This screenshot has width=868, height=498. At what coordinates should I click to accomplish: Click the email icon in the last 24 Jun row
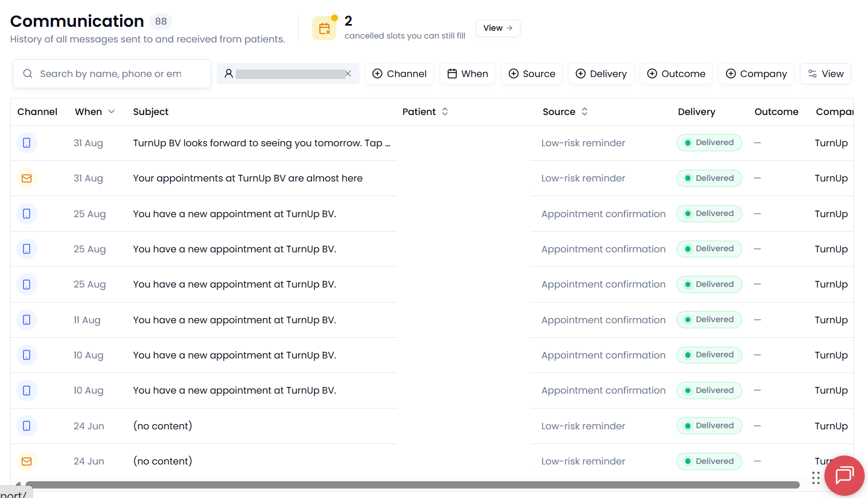[26, 461]
